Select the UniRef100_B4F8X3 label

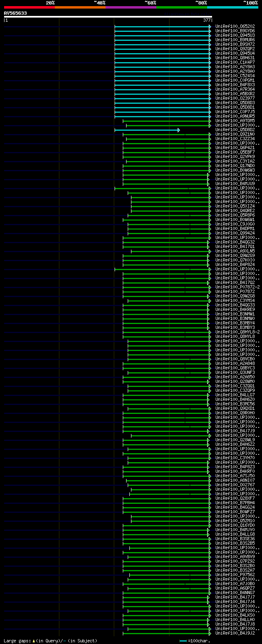pyautogui.click(x=235, y=85)
